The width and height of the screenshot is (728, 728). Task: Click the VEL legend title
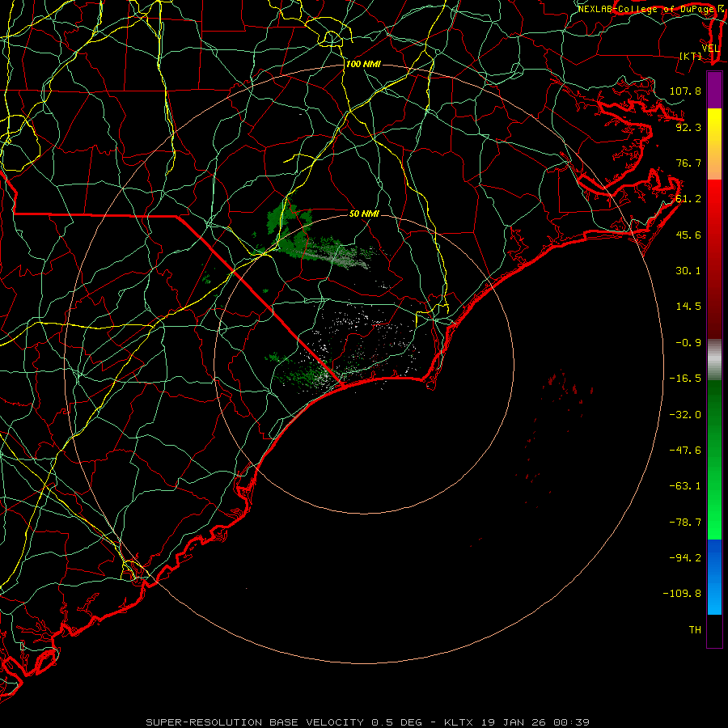(x=711, y=49)
